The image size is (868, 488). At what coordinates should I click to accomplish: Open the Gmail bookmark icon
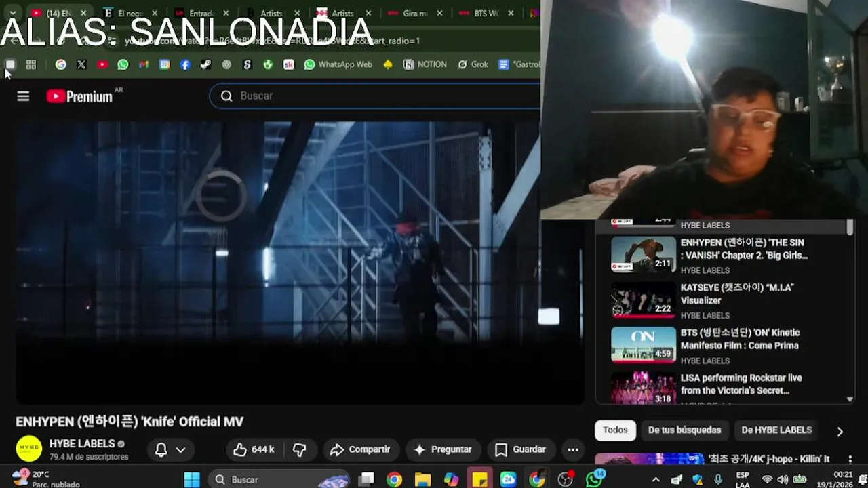click(x=144, y=64)
